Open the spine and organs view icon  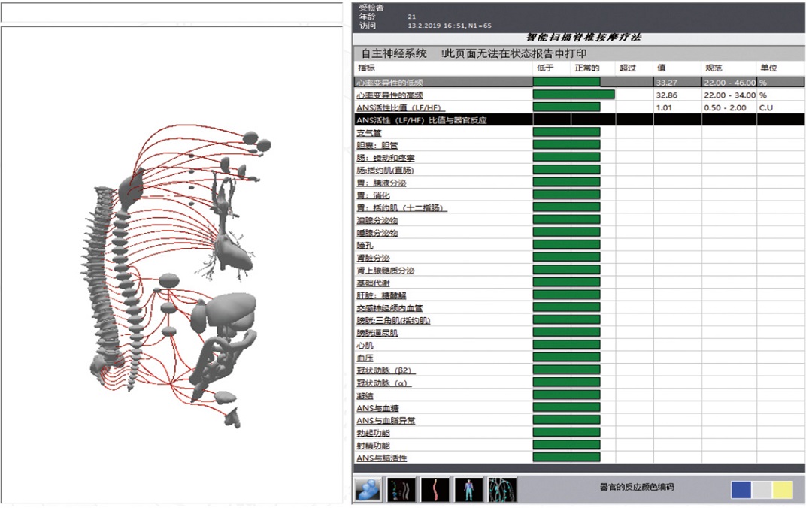(x=401, y=489)
